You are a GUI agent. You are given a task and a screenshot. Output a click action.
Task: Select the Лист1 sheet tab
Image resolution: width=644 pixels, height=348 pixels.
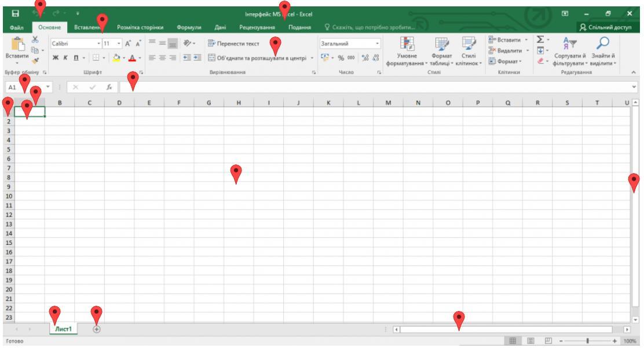coord(63,329)
